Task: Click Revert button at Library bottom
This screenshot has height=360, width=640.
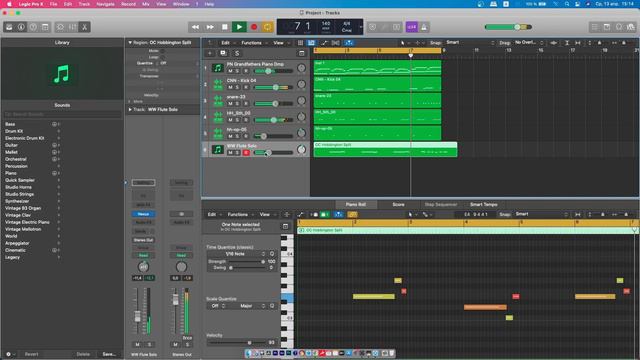Action: coord(31,354)
